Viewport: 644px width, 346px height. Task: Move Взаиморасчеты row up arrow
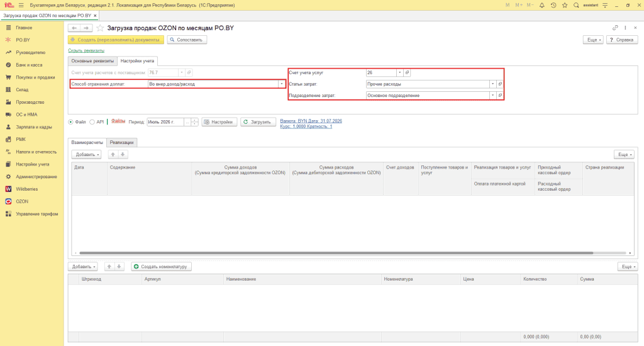point(113,155)
